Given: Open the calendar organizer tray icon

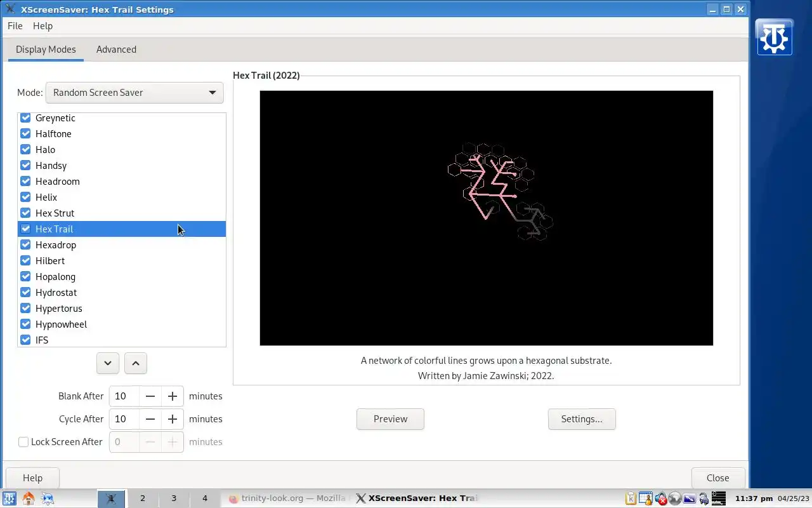Looking at the screenshot, I should click(646, 498).
